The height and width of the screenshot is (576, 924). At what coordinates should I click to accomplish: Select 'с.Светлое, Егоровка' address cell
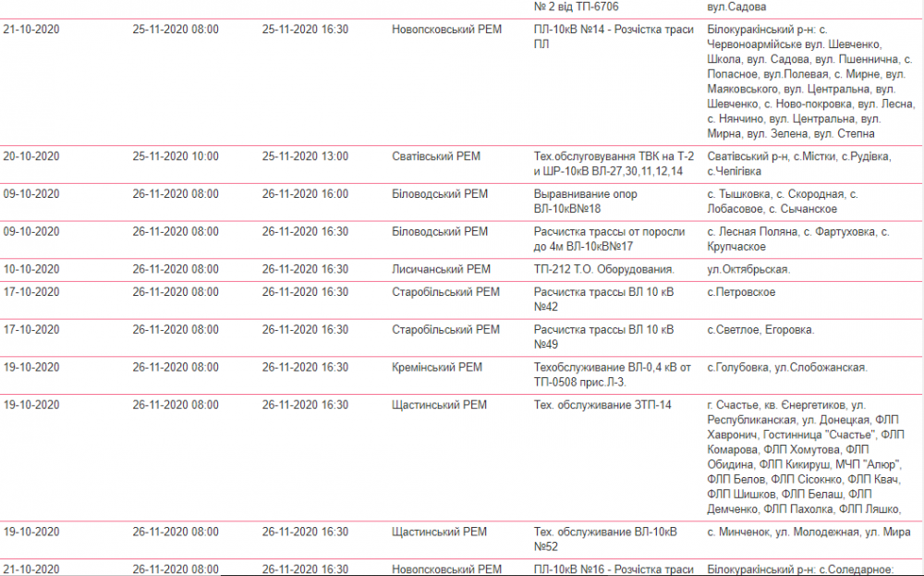click(x=760, y=330)
